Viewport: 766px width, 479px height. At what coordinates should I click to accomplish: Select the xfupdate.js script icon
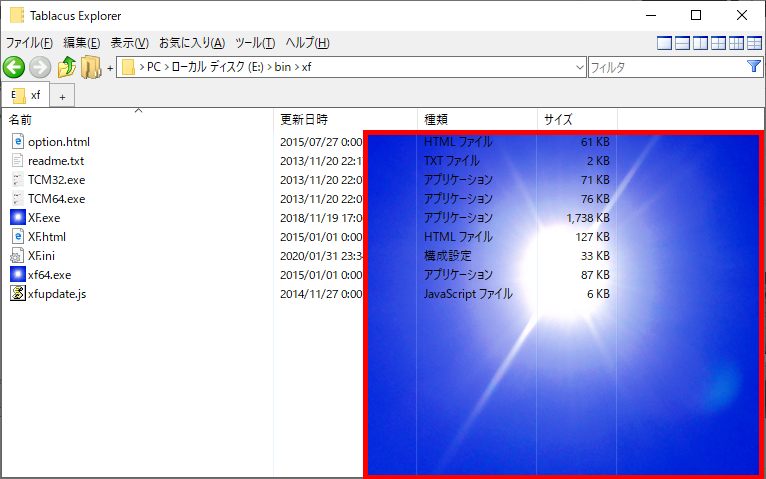pyautogui.click(x=18, y=293)
